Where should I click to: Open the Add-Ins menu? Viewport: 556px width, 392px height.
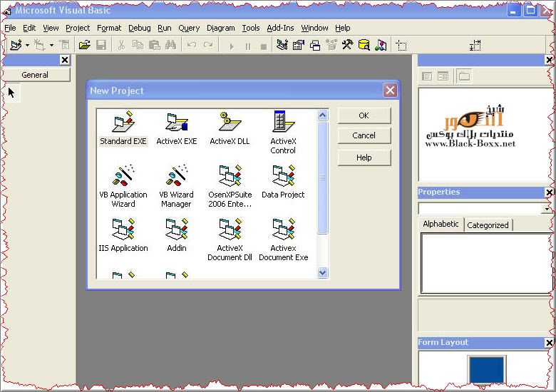pos(280,28)
